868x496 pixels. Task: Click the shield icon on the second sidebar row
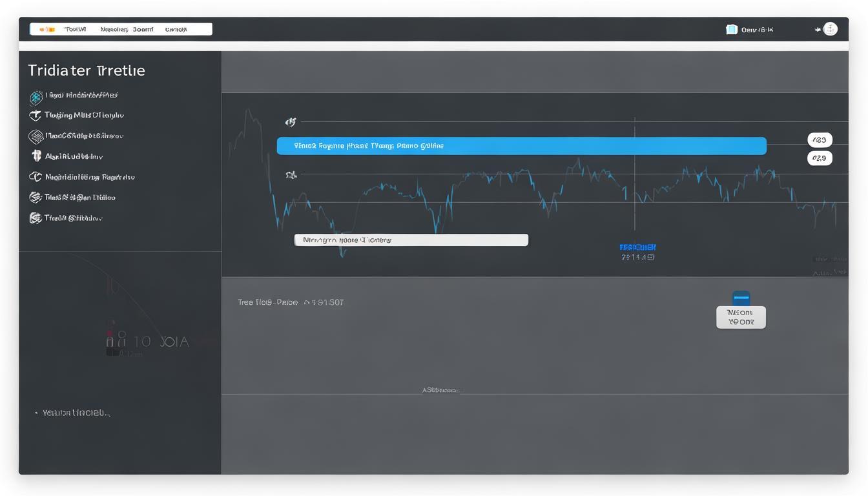click(36, 116)
